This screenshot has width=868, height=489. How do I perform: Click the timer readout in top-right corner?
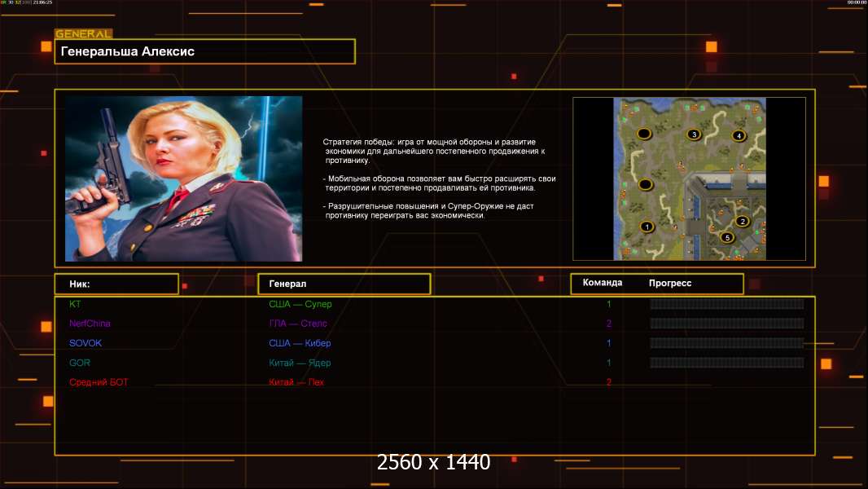pos(857,2)
